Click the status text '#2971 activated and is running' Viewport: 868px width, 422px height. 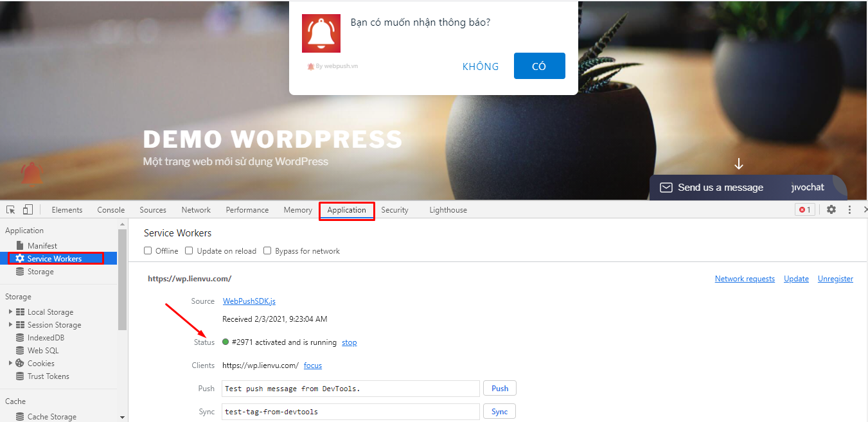284,342
